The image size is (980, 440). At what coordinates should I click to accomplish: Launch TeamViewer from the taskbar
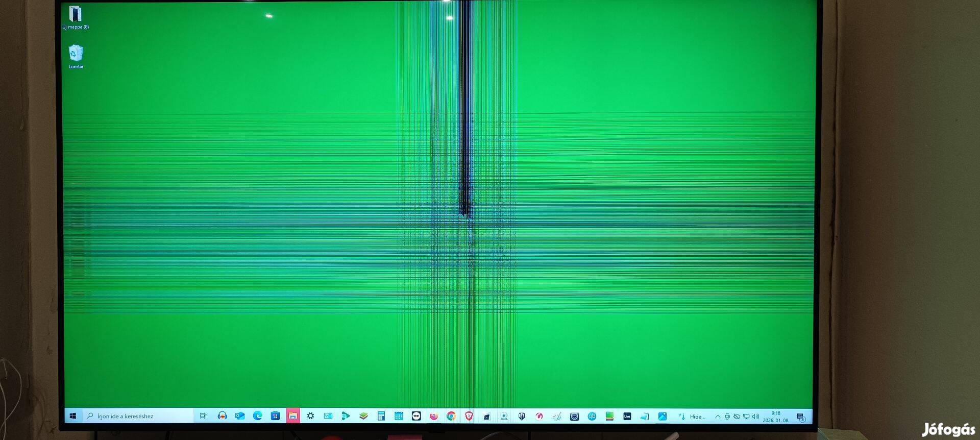point(416,416)
